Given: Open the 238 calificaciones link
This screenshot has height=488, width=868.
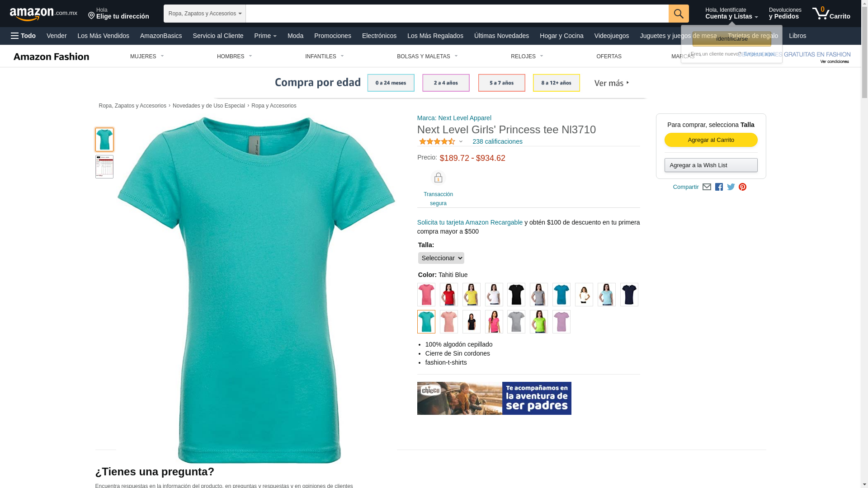Looking at the screenshot, I should point(497,141).
